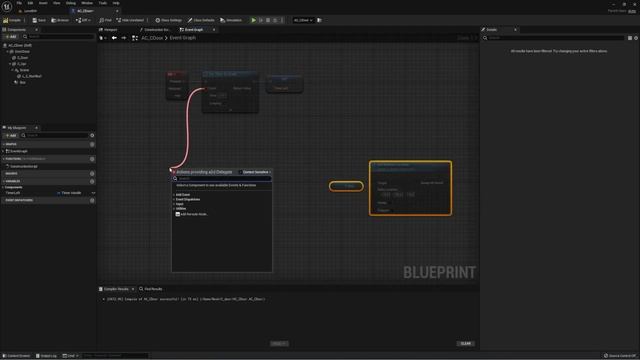Click the graph overview icon beside breadcrumb

[x=135, y=38]
